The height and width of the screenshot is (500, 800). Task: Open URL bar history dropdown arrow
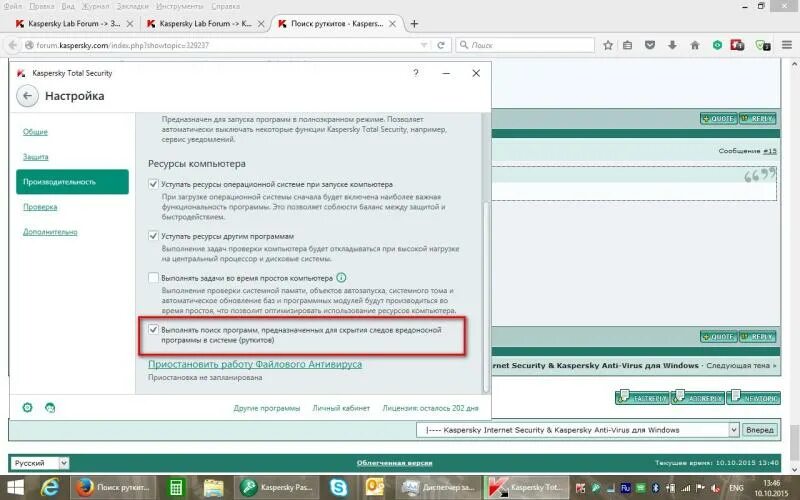coord(423,45)
